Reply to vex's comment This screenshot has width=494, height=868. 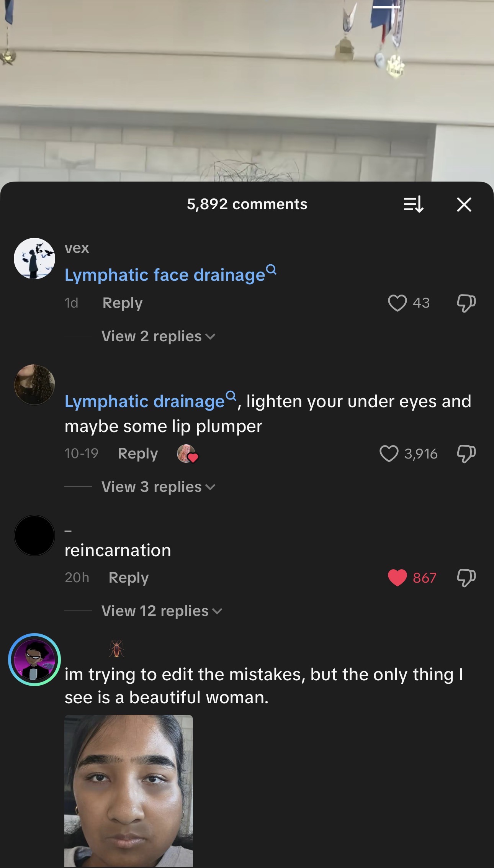click(x=123, y=303)
